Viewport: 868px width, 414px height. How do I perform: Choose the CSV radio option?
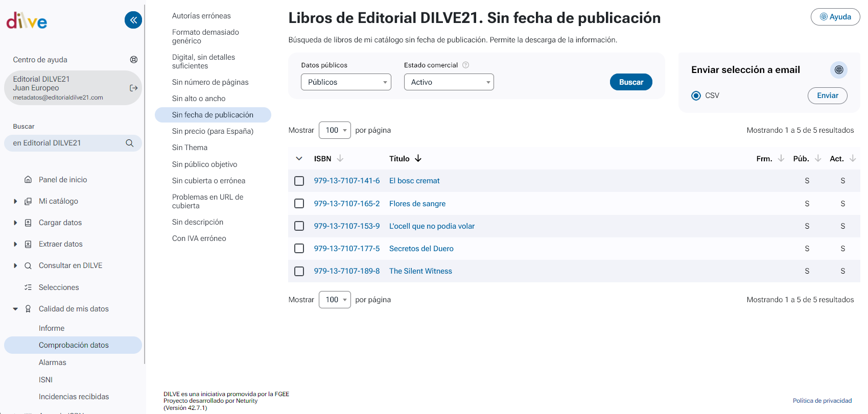point(696,95)
